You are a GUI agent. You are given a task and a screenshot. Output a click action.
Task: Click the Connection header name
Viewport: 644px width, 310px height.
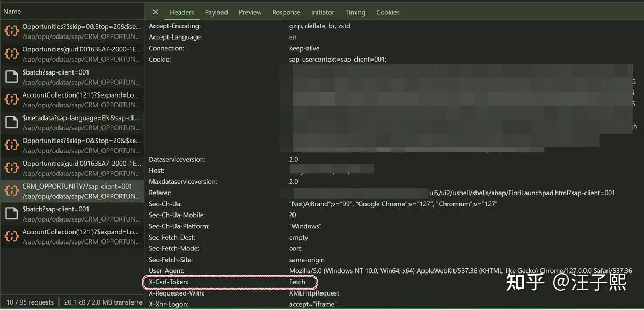point(166,48)
